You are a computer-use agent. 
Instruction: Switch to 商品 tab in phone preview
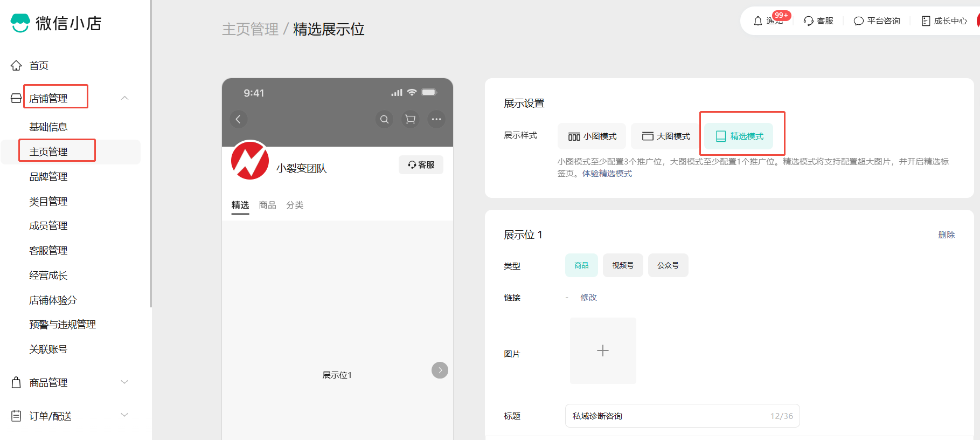point(267,205)
